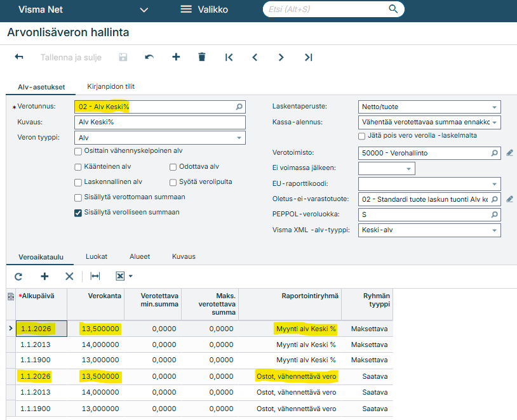The height and width of the screenshot is (420, 517).
Task: Open the Valikko menu
Action: tap(204, 10)
